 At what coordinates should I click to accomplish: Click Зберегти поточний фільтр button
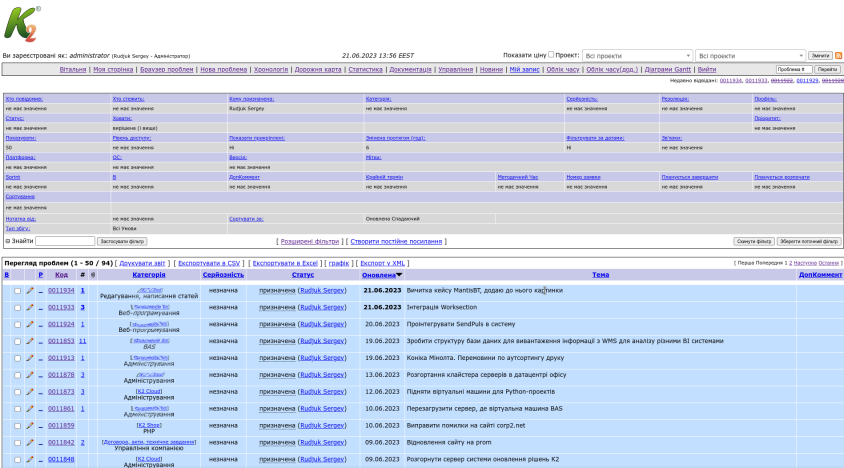(809, 241)
